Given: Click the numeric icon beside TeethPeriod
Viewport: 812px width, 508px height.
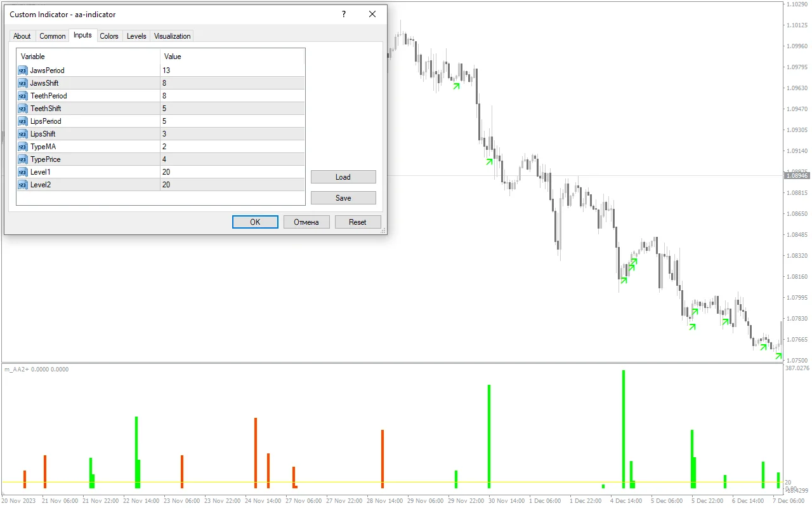Looking at the screenshot, I should [x=23, y=95].
